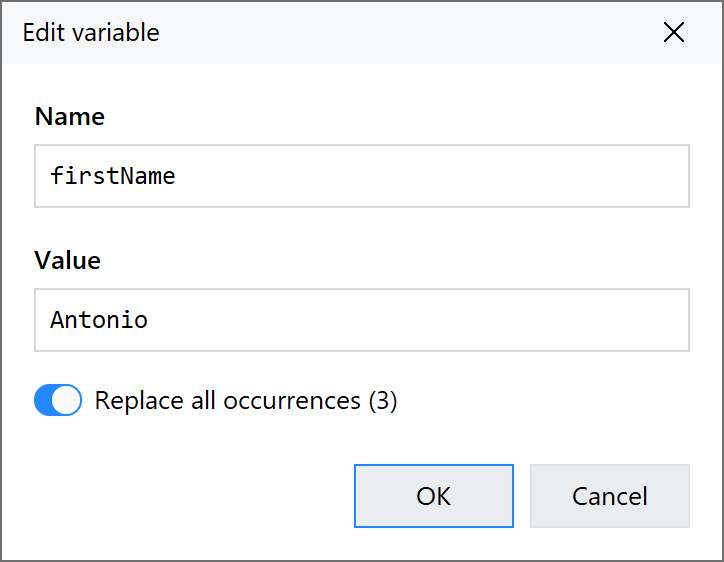
Task: Click the OK button
Action: point(433,496)
